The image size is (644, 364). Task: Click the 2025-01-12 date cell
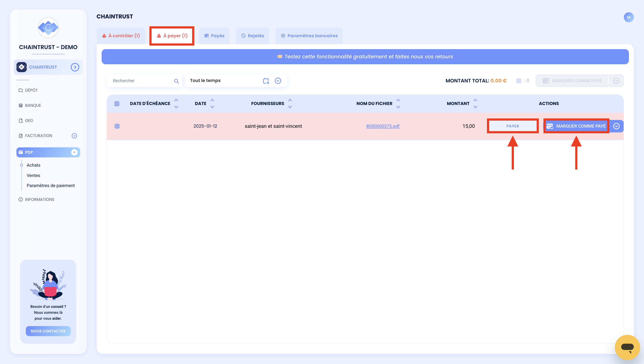tap(205, 126)
